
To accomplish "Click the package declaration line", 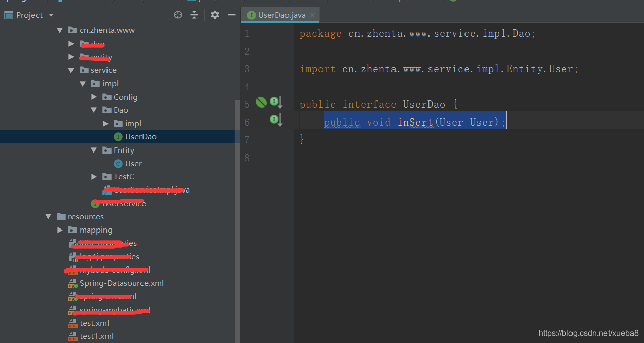I will 418,34.
